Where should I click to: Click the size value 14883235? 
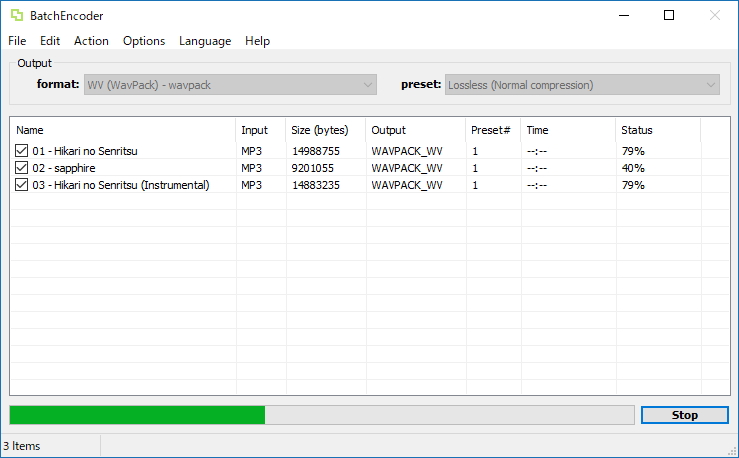click(x=316, y=185)
